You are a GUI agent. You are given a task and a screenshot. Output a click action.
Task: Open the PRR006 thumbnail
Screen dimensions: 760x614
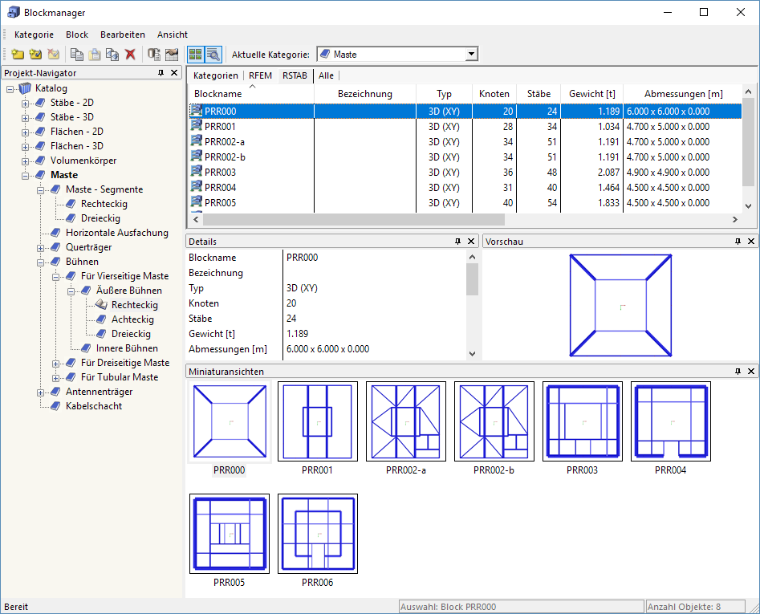[x=317, y=534]
